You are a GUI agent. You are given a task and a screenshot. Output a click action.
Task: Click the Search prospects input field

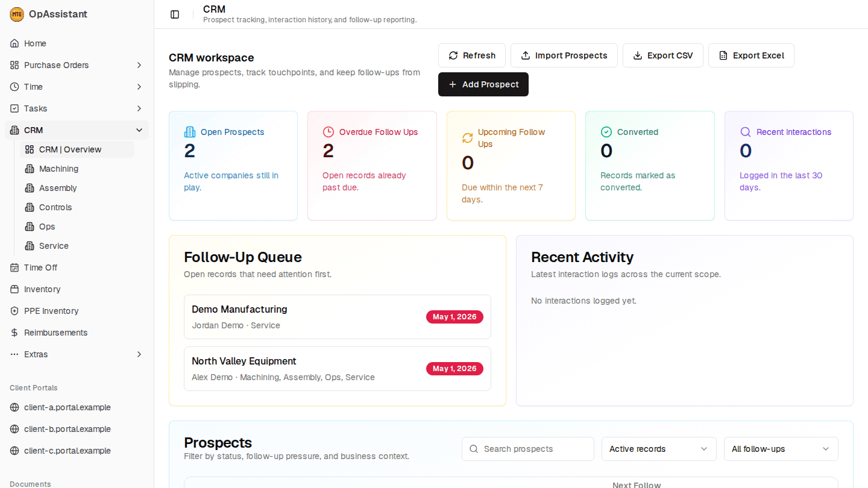(528, 449)
